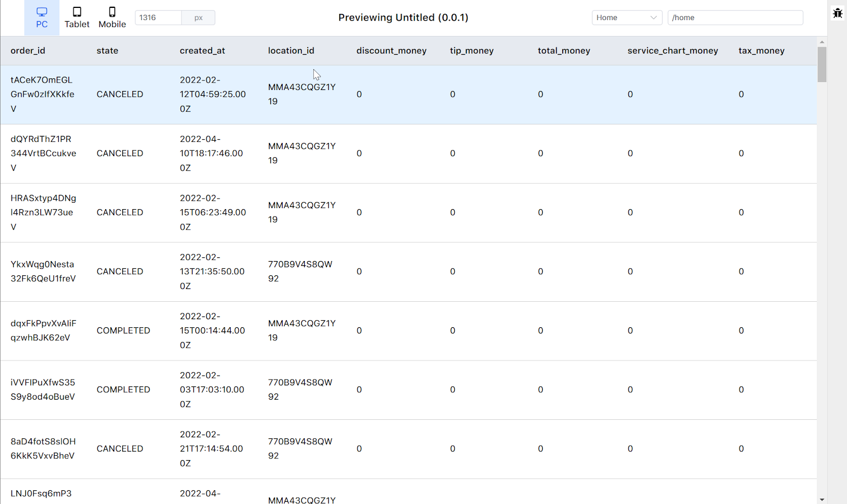Image resolution: width=847 pixels, height=504 pixels.
Task: Click CANCELED state in the dQYRdThZ1PR row
Action: click(x=120, y=154)
